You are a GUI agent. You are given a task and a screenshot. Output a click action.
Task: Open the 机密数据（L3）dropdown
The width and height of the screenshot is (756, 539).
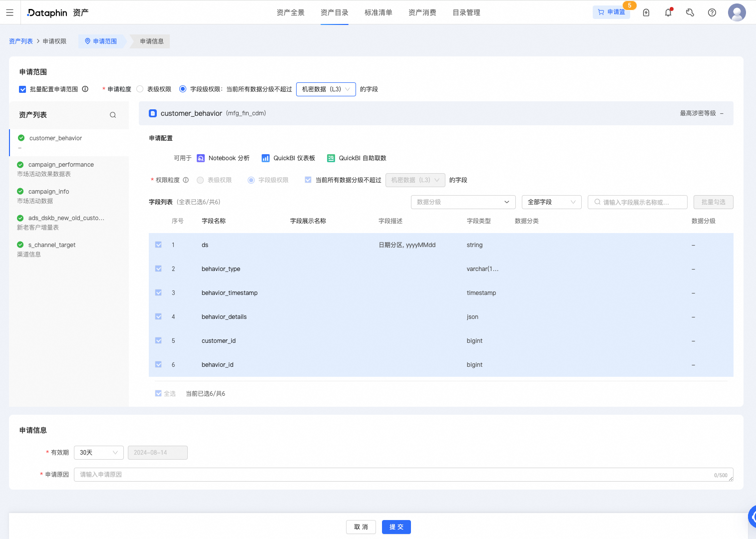tap(326, 89)
